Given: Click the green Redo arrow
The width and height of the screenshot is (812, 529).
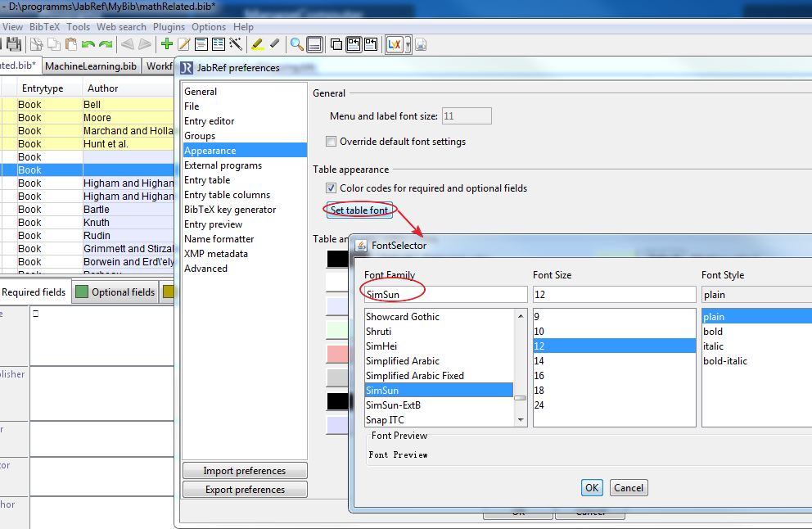Looking at the screenshot, I should coord(106,44).
